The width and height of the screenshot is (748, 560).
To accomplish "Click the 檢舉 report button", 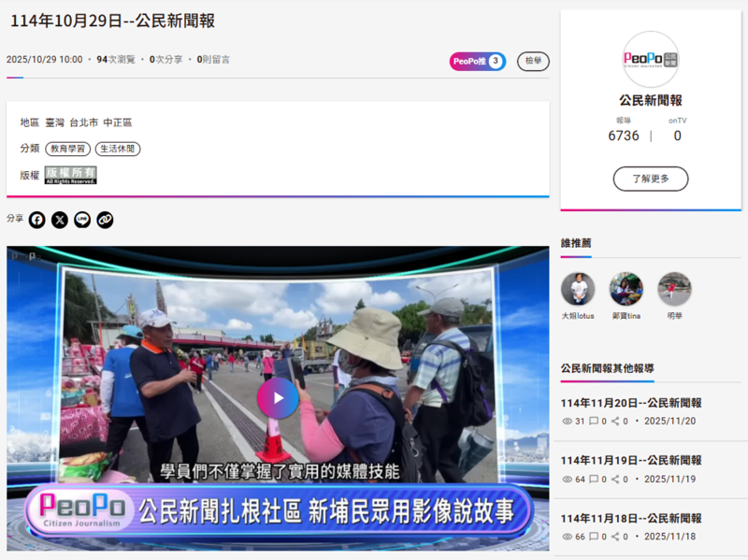I will (x=532, y=62).
